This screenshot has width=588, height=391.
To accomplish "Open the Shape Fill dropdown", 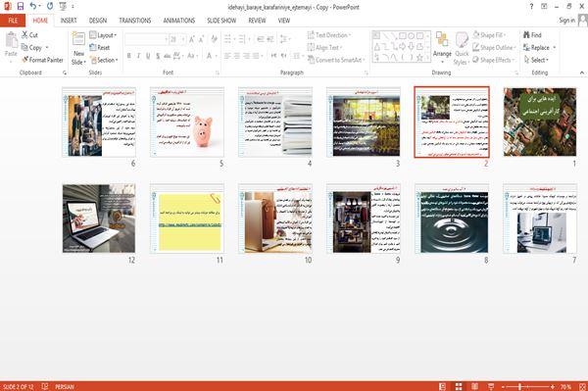I will (x=489, y=35).
